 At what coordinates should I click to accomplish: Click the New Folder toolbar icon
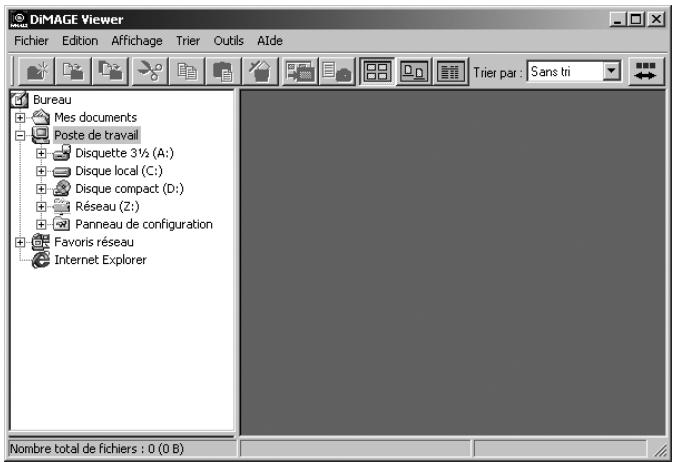coord(37,71)
